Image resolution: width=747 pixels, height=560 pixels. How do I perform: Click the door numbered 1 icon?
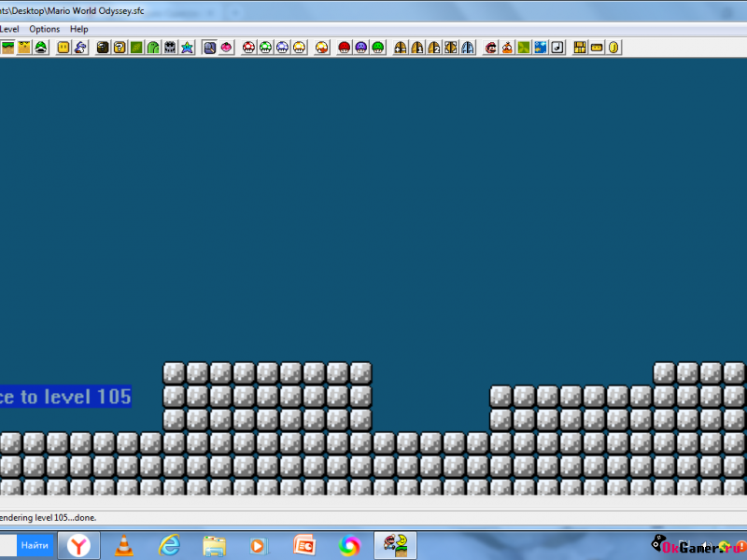coord(417,48)
